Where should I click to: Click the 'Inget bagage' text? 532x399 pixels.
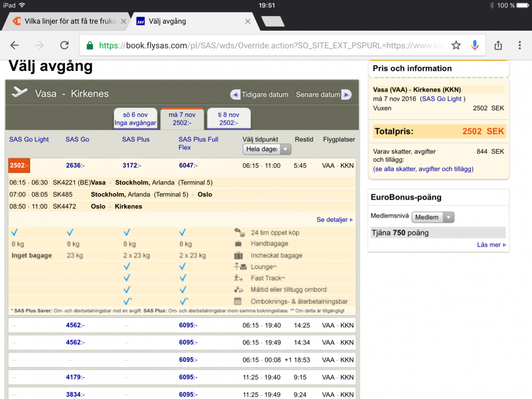(31, 255)
